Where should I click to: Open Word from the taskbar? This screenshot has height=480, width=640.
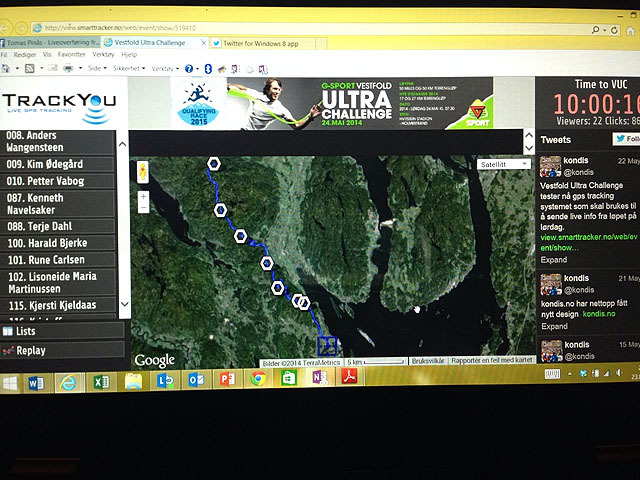point(36,383)
